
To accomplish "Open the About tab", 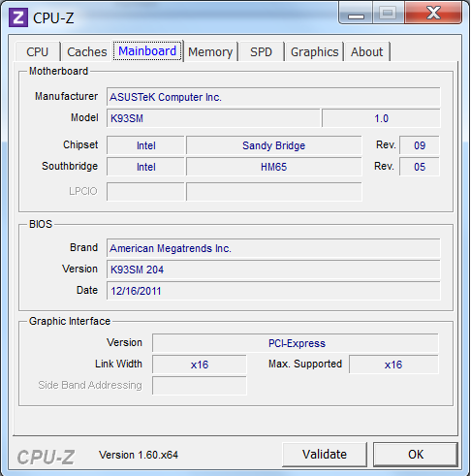I will 366,51.
